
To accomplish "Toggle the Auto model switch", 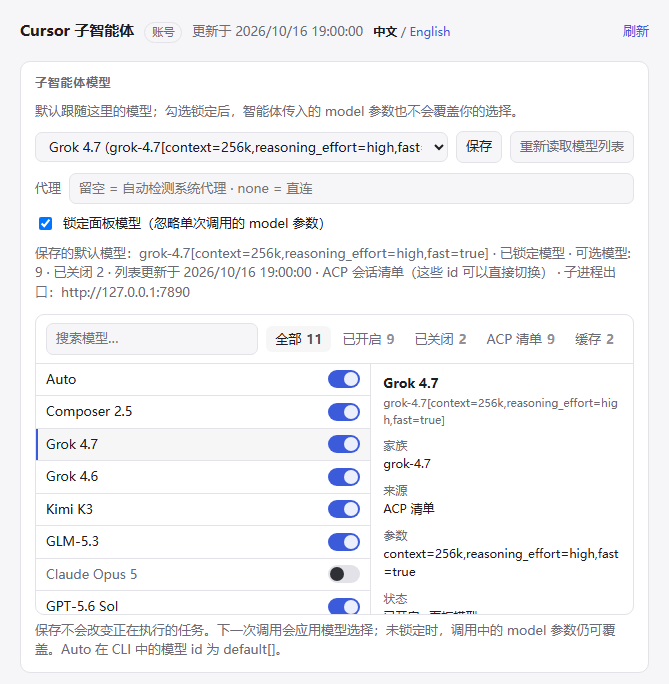I will [x=344, y=379].
